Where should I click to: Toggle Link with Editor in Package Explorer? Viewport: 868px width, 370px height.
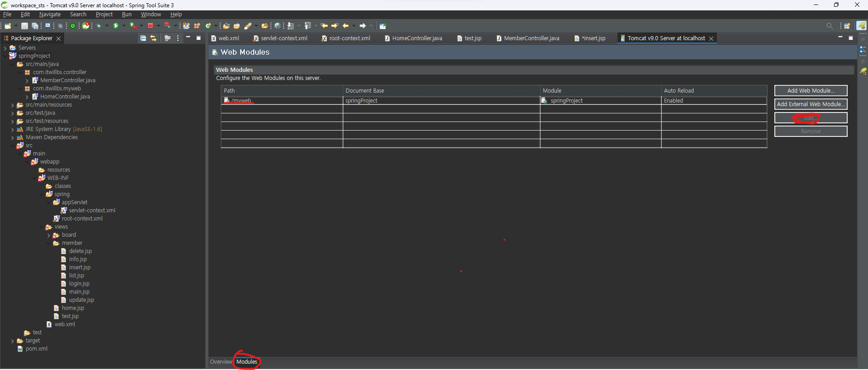pyautogui.click(x=153, y=38)
